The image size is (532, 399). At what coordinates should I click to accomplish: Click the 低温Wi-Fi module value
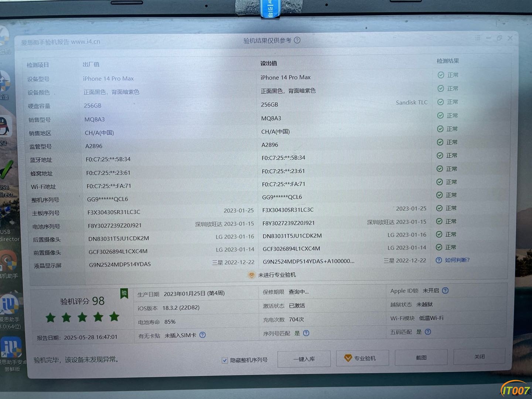click(x=431, y=318)
